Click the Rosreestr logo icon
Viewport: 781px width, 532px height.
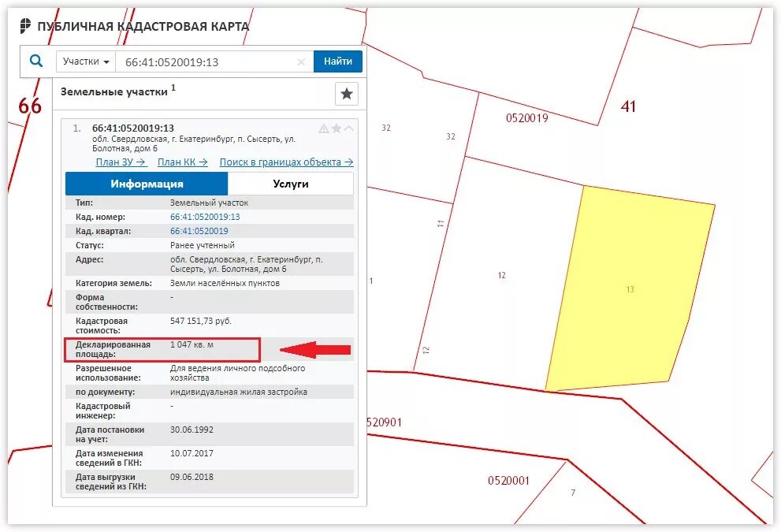pos(25,25)
